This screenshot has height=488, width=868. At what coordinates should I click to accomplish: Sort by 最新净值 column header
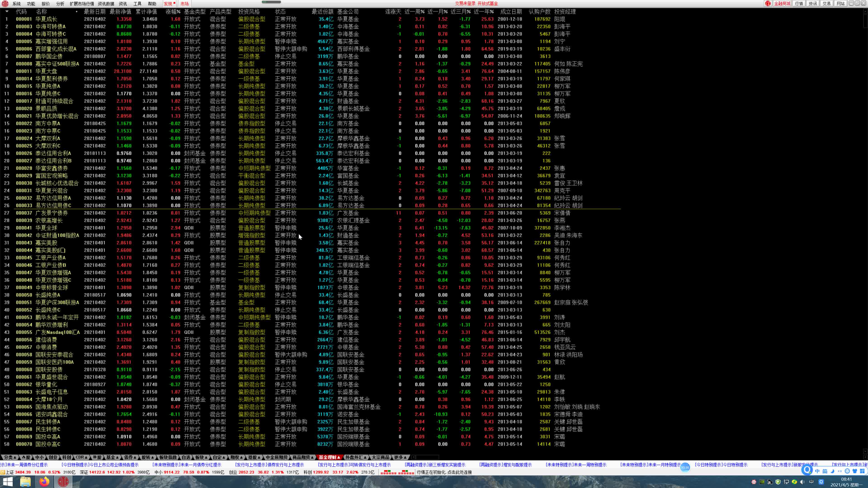(x=120, y=12)
